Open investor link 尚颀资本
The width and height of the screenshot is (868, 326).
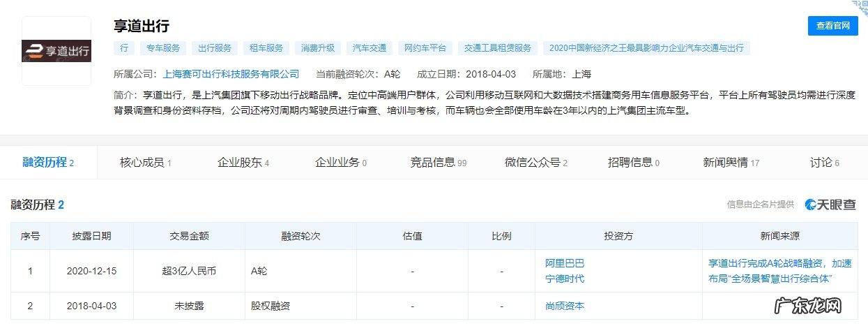pyautogui.click(x=565, y=306)
